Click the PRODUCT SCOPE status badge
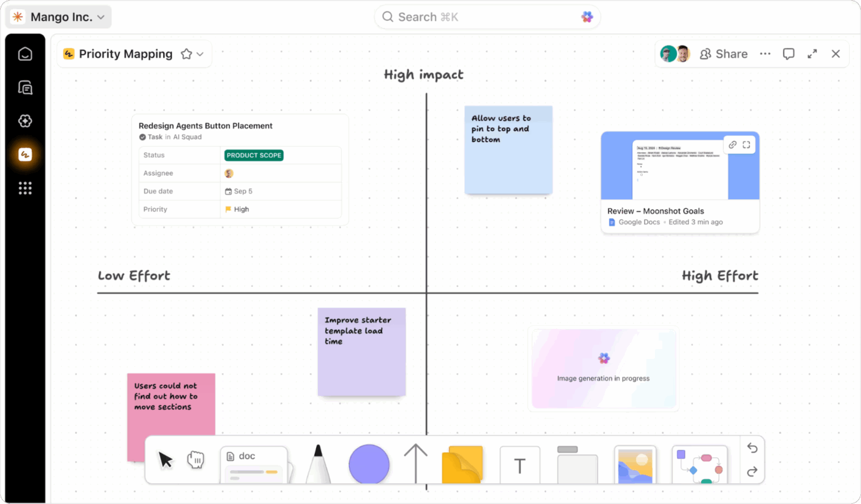 click(253, 155)
